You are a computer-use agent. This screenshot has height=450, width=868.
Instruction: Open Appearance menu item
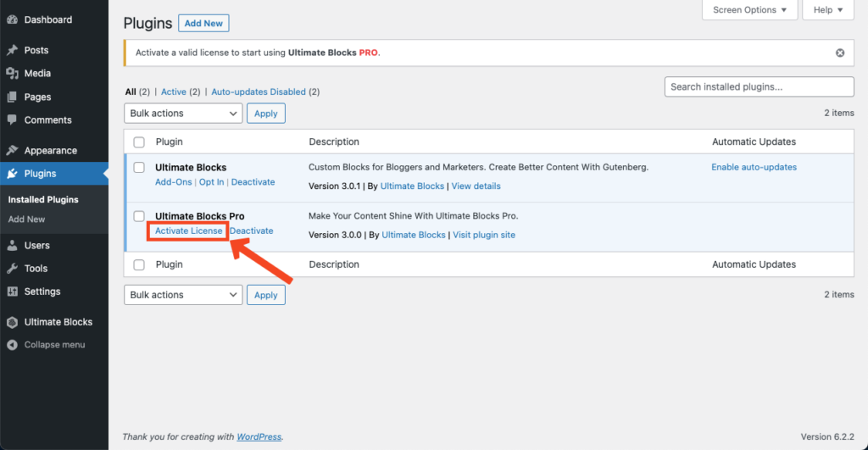pos(50,150)
